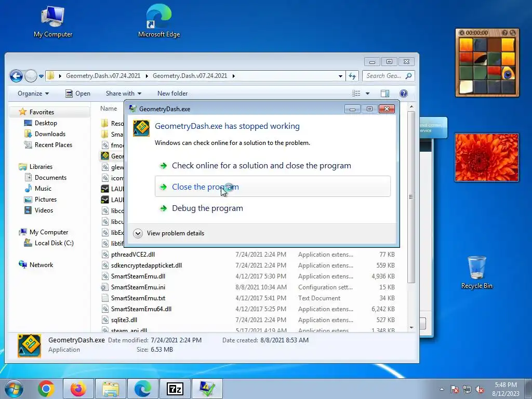This screenshot has height=399, width=532.
Task: Expand the last breadcrumb arrow in path
Action: (x=233, y=76)
